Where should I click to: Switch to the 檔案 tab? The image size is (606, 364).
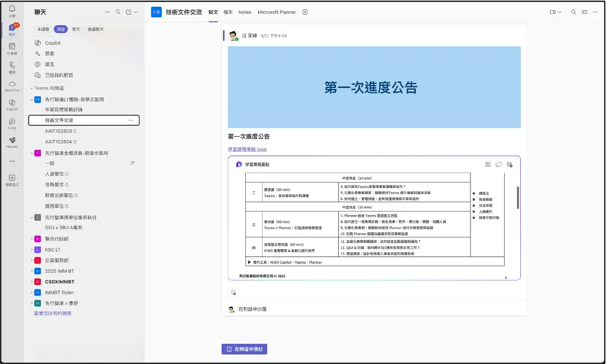click(228, 12)
